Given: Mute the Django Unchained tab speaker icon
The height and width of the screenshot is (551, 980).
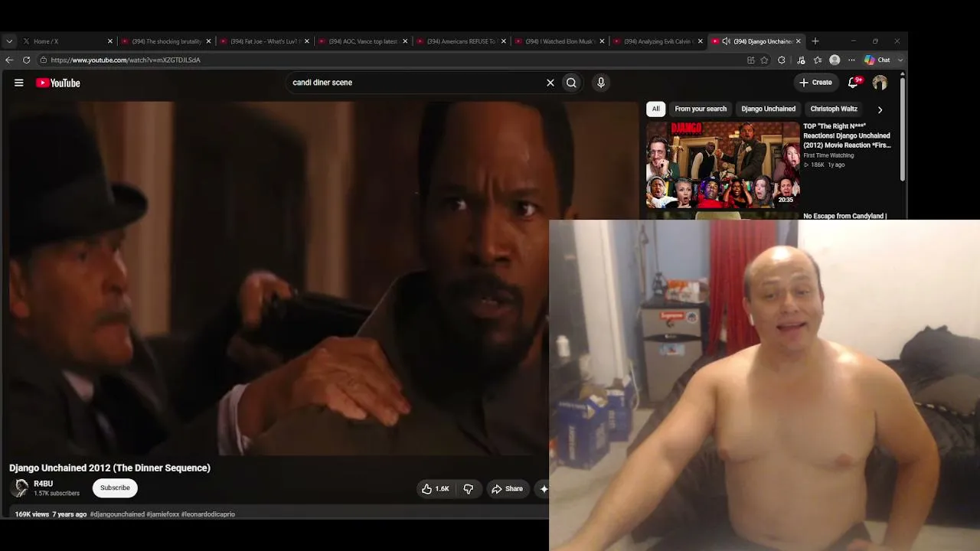Looking at the screenshot, I should 726,41.
